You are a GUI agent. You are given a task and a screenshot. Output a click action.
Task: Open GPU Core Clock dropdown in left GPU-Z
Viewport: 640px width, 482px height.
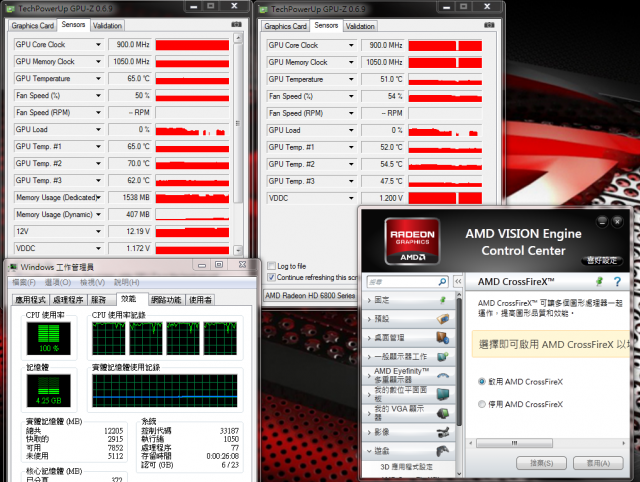point(98,44)
